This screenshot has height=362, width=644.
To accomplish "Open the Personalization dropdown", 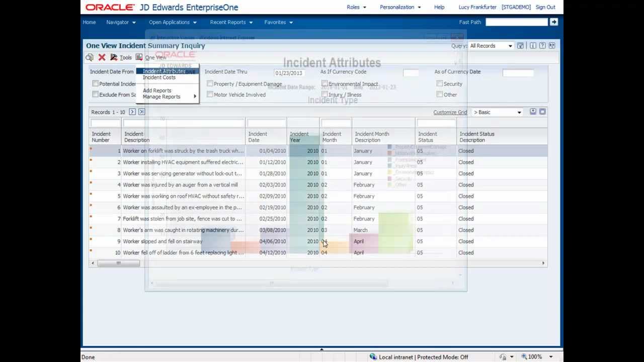I will (400, 7).
